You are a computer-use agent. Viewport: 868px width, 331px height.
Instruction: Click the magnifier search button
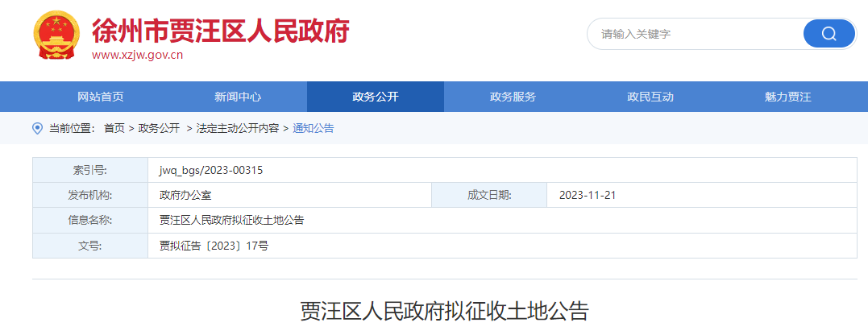pos(829,34)
